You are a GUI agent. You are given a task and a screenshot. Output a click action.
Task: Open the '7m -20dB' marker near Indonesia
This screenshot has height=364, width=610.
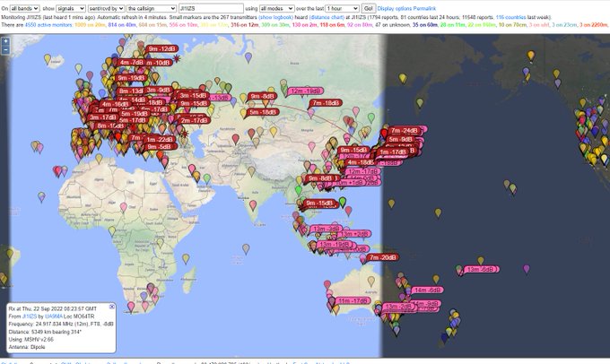click(382, 257)
